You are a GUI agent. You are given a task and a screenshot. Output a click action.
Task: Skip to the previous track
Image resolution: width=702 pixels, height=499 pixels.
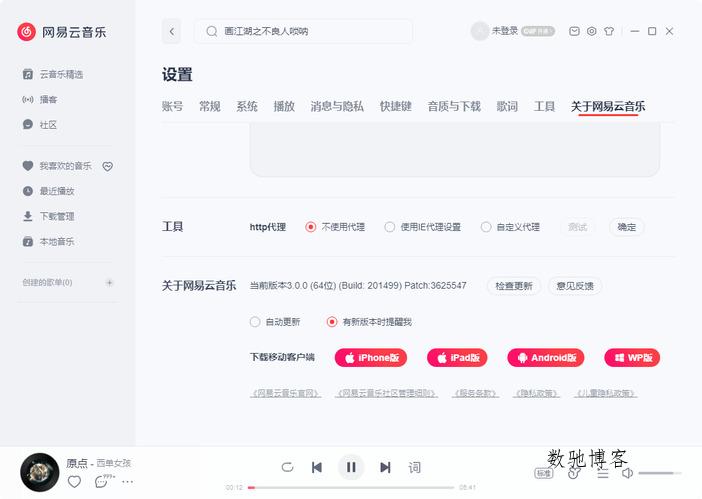(317, 467)
